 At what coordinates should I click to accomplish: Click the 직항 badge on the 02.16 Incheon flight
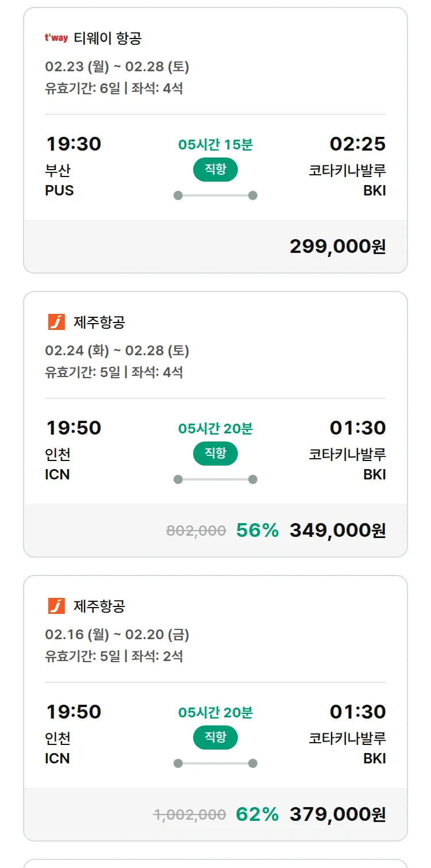[215, 738]
